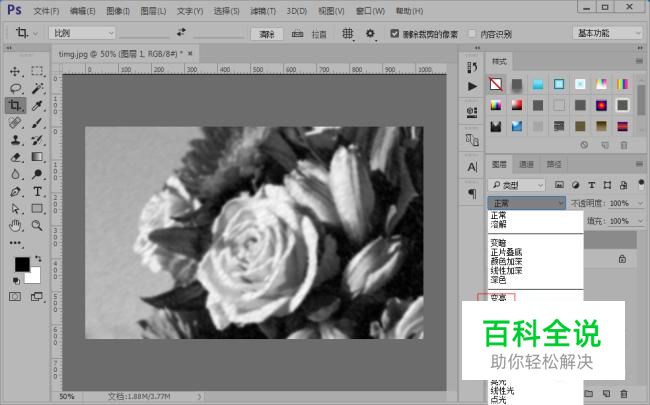Select the Lasso tool
Screen dimensions: 650x405
15,88
